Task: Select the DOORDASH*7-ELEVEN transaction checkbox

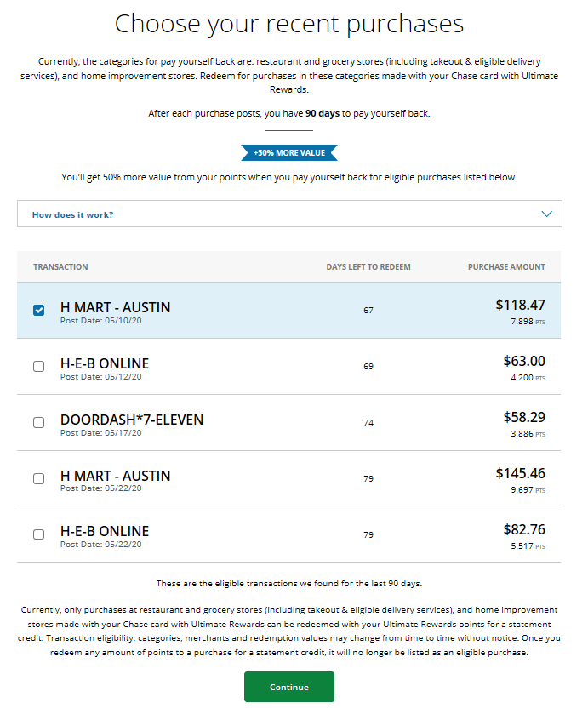Action: (38, 423)
